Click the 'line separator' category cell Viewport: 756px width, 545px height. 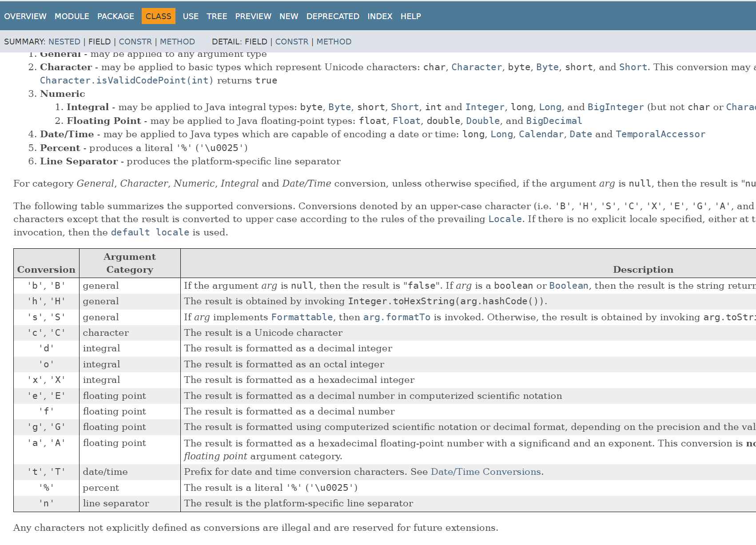click(x=130, y=503)
